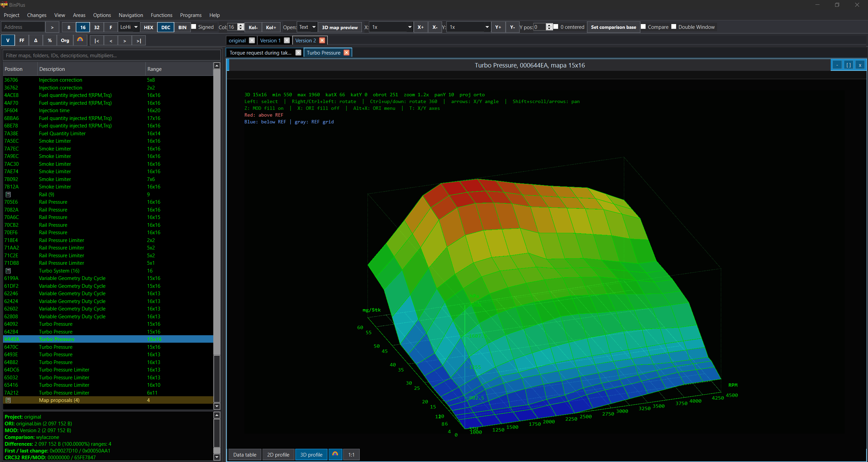Switch to DEC display mode
The image size is (868, 462).
coord(166,27)
